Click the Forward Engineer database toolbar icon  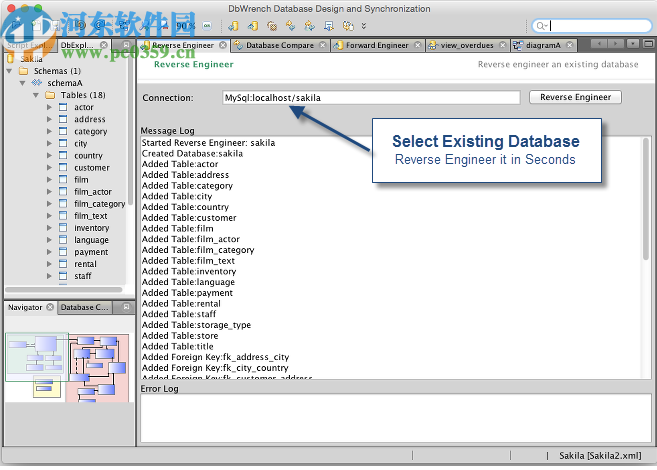[252, 26]
